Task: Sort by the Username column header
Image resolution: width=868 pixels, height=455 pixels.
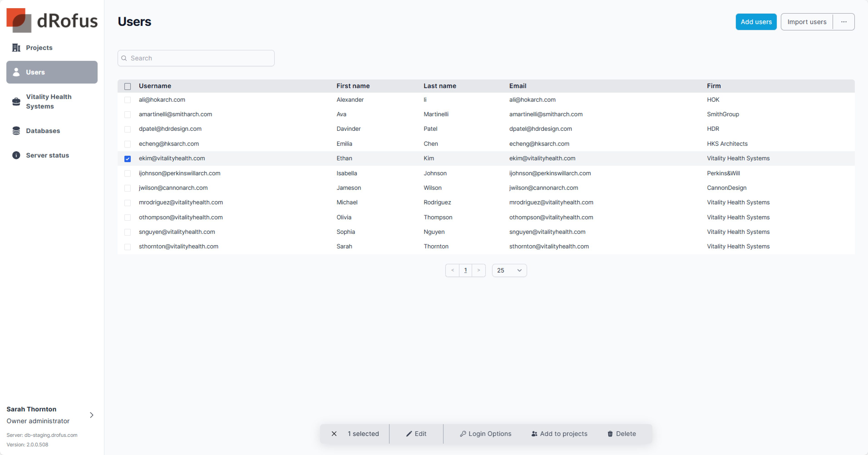Action: click(155, 86)
